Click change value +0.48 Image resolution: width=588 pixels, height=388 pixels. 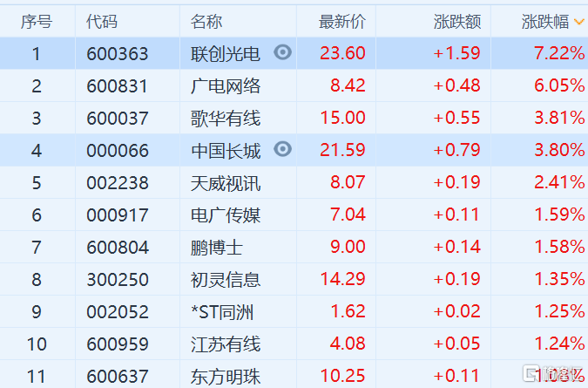pos(457,85)
